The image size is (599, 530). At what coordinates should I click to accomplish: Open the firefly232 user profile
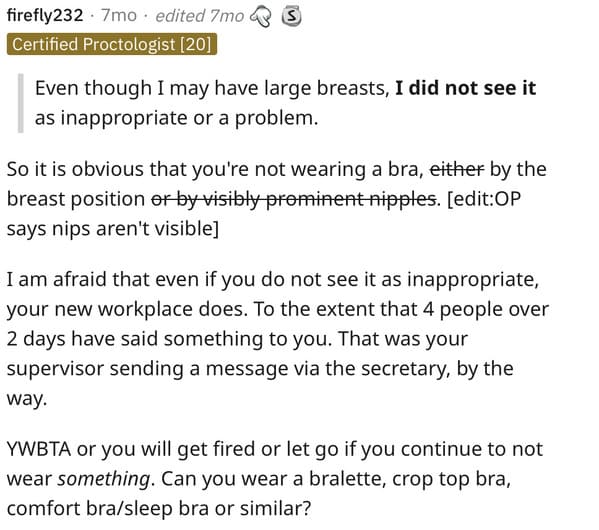45,16
